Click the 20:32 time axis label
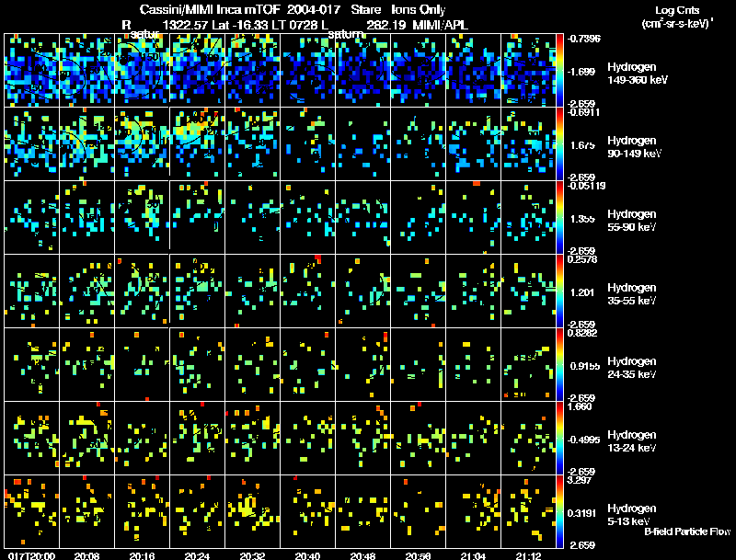 coord(252,555)
